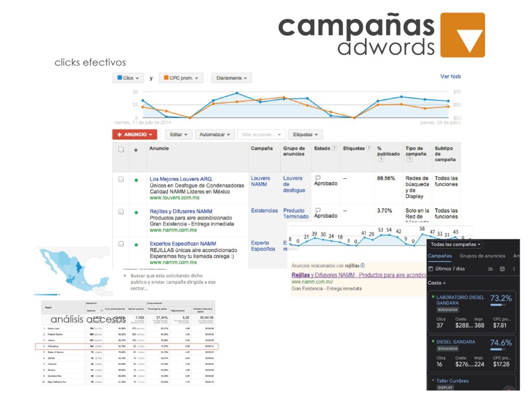The height and width of the screenshot is (399, 532).
Task: Open Producto Terminado ad group link
Action: click(x=296, y=214)
